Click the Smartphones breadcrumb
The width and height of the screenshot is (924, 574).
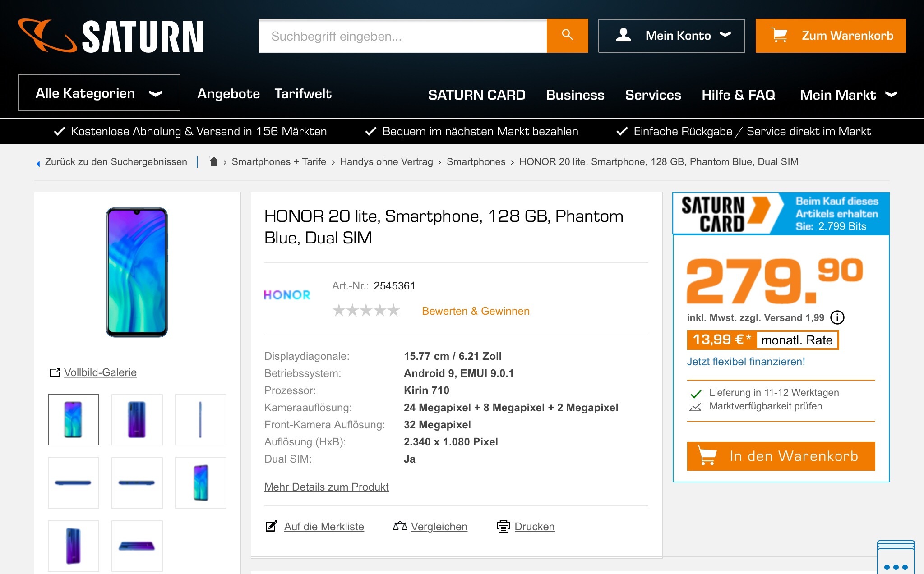(x=476, y=161)
